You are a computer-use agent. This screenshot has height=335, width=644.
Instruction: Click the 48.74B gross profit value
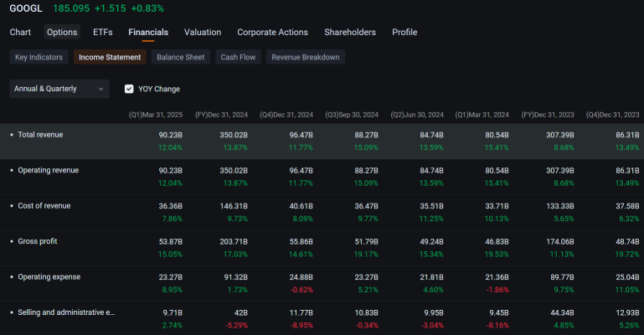[x=627, y=242]
